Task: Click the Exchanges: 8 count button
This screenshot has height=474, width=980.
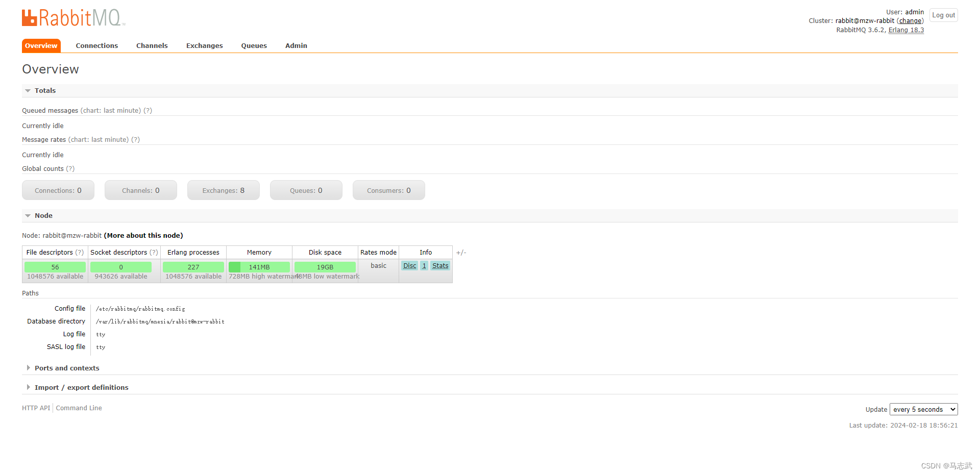Action: coord(224,190)
